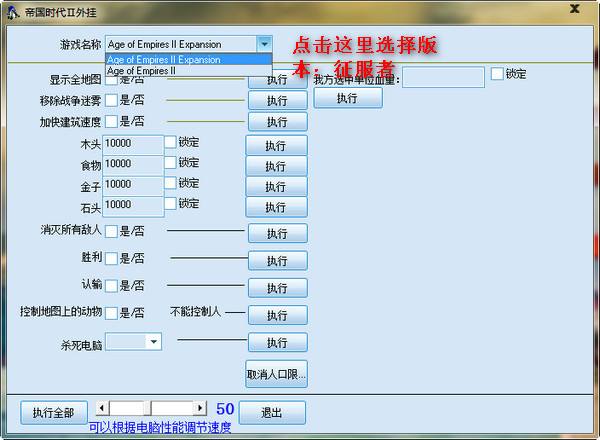Click 执行 button for 移除战争迷雾
Screen dimensions: 600x440
click(x=277, y=101)
